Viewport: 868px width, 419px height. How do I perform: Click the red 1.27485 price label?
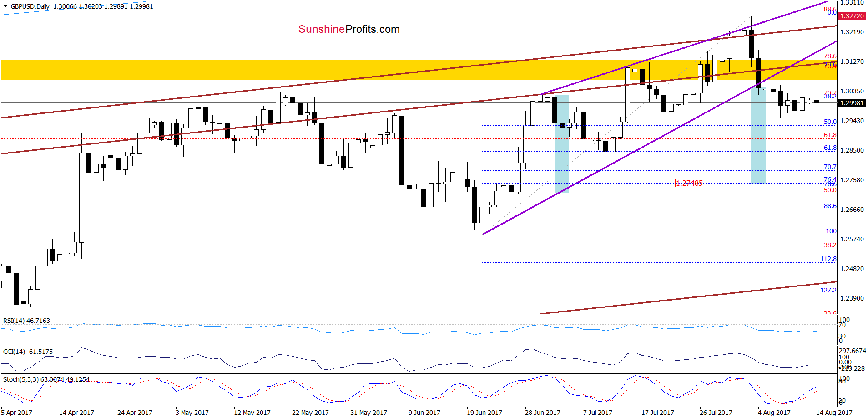pyautogui.click(x=689, y=183)
